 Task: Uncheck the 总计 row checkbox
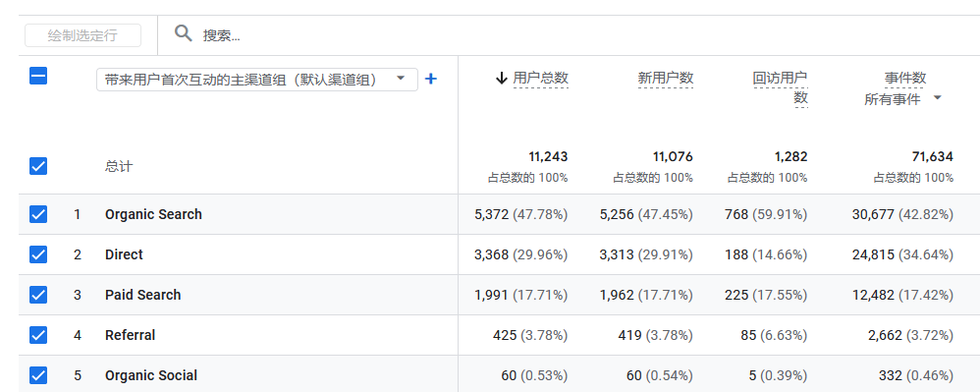[38, 166]
